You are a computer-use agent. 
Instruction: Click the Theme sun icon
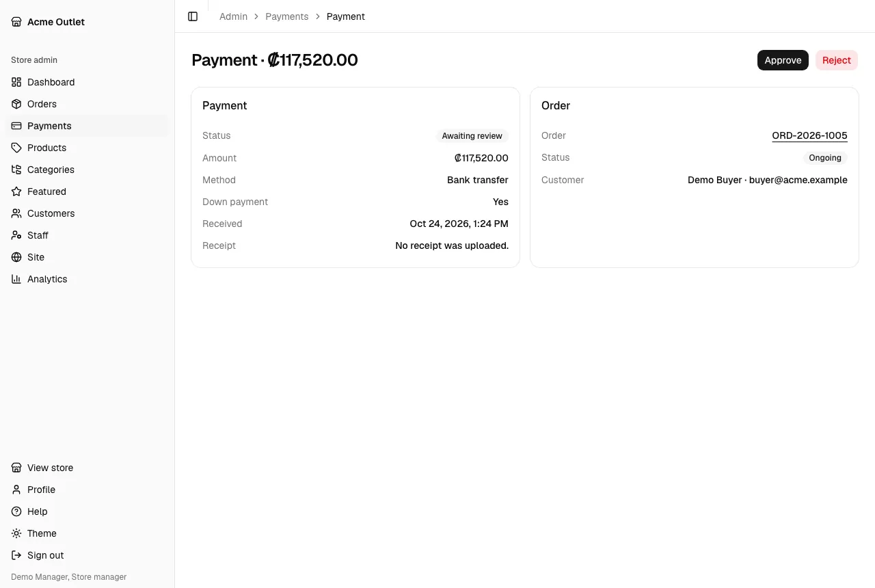tap(16, 533)
